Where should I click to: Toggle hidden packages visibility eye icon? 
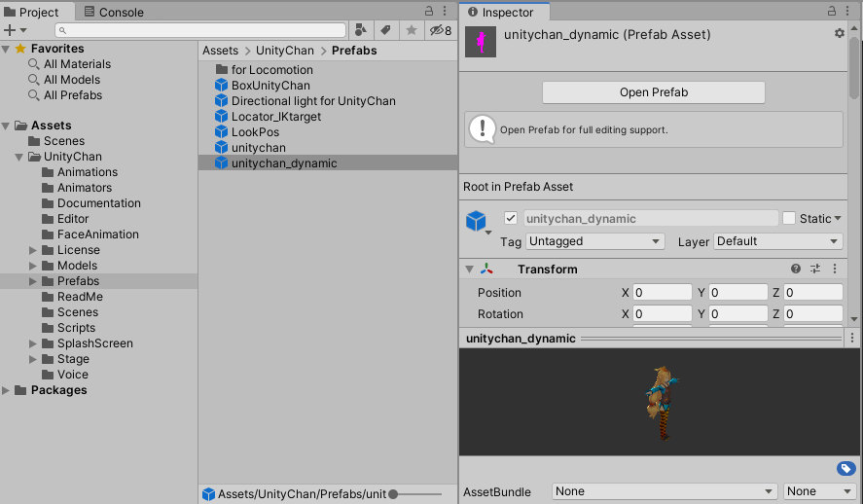click(x=441, y=30)
